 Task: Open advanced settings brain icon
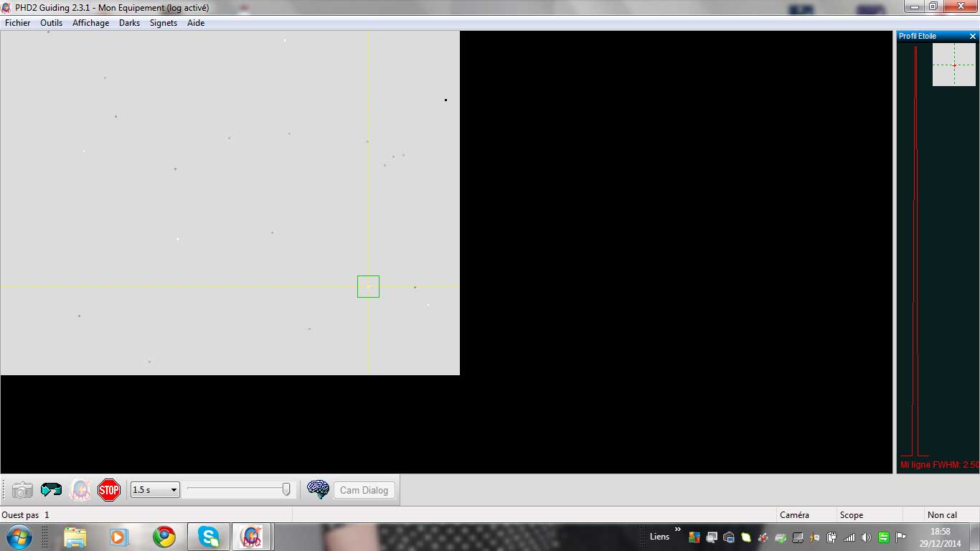pyautogui.click(x=318, y=489)
